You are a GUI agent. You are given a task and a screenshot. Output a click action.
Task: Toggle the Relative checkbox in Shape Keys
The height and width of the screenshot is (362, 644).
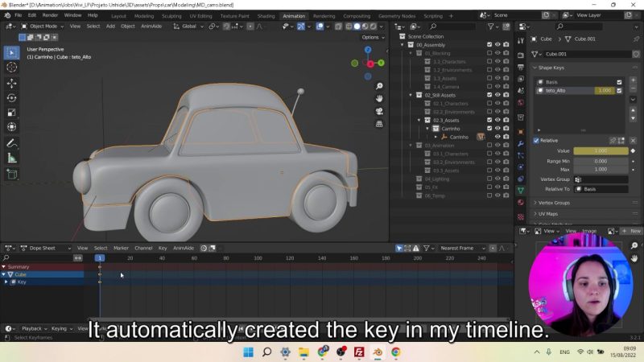click(537, 140)
